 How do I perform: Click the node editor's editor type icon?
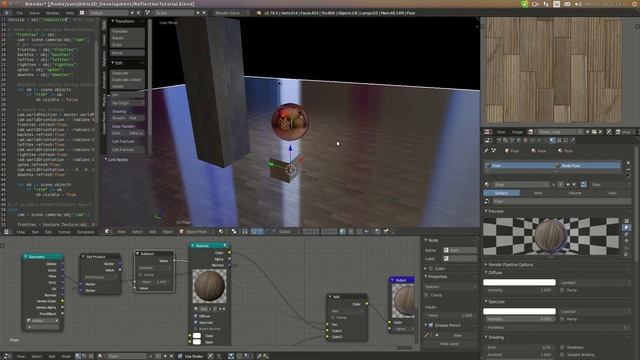pyautogui.click(x=6, y=356)
